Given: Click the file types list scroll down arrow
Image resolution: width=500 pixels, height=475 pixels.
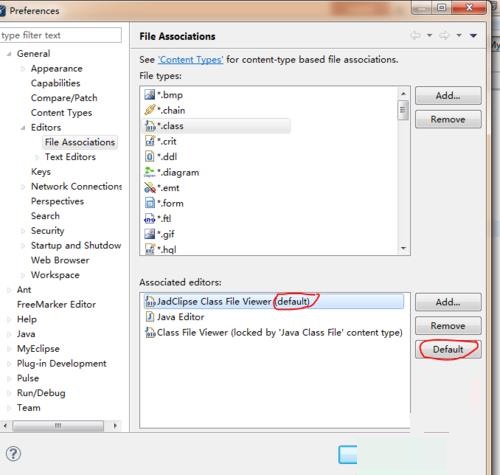Looking at the screenshot, I should [403, 248].
